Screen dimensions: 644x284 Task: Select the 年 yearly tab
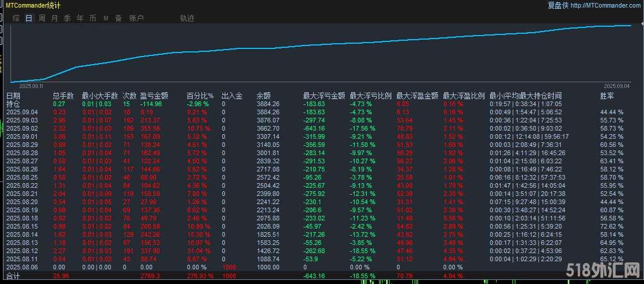pos(80,18)
